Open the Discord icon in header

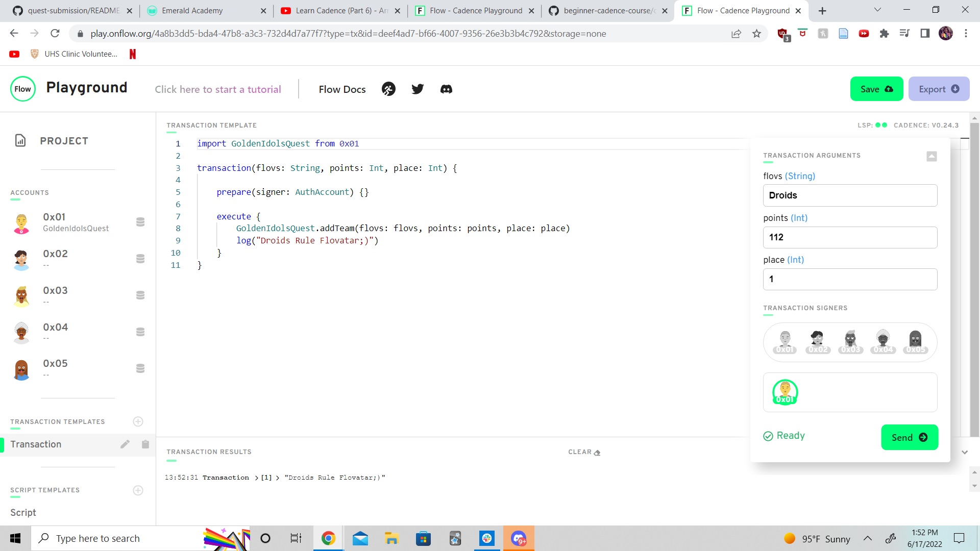[446, 89]
